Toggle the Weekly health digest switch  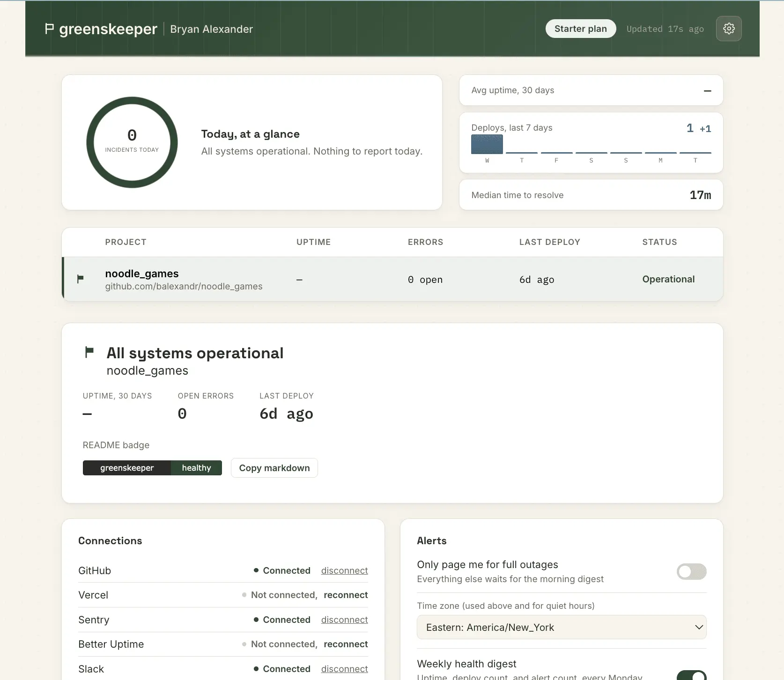click(x=691, y=675)
